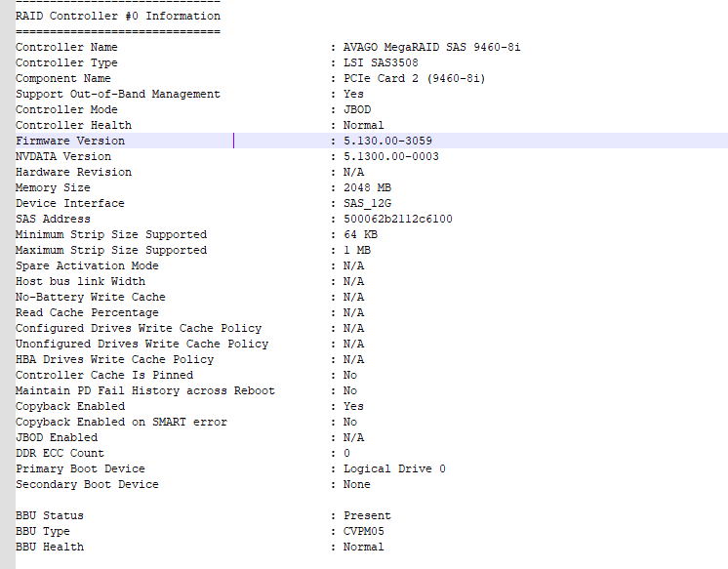Screen dimensions: 728x569
Task: Click Primary Boot Device value Logical Drive 0
Action: point(394,468)
